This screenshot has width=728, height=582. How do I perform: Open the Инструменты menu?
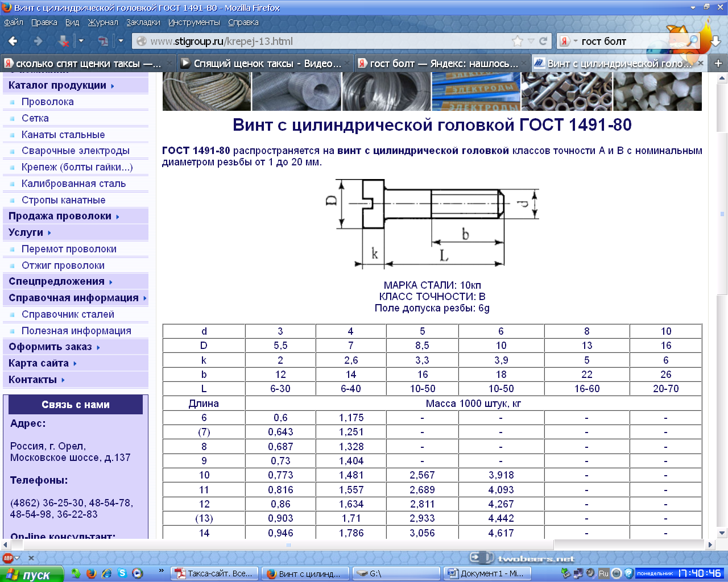194,22
